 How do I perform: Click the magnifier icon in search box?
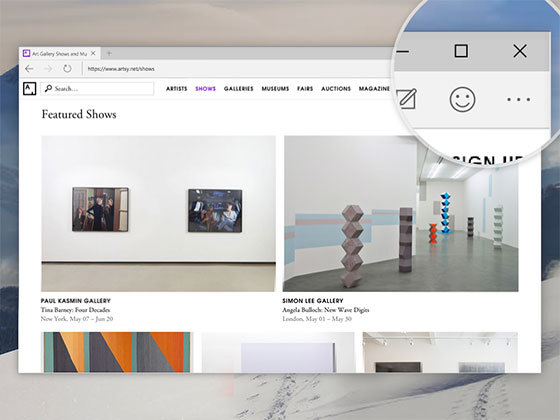pos(48,88)
